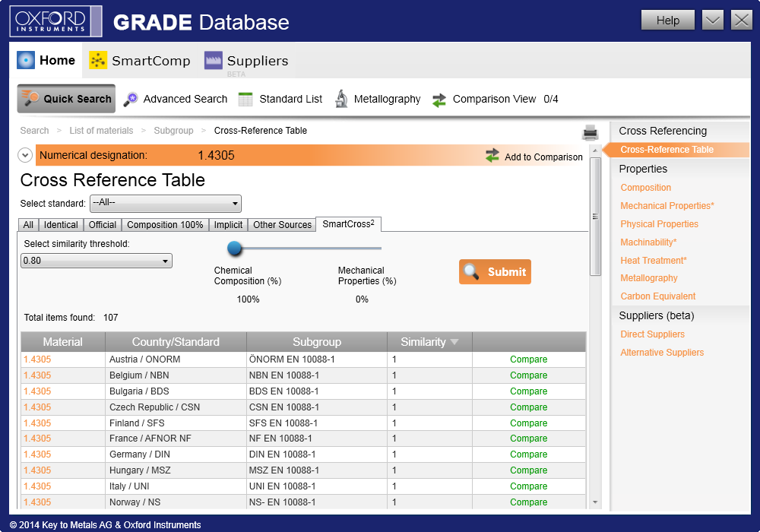Open the similarity threshold 0.80 dropdown
Image resolution: width=760 pixels, height=532 pixels.
click(x=97, y=261)
